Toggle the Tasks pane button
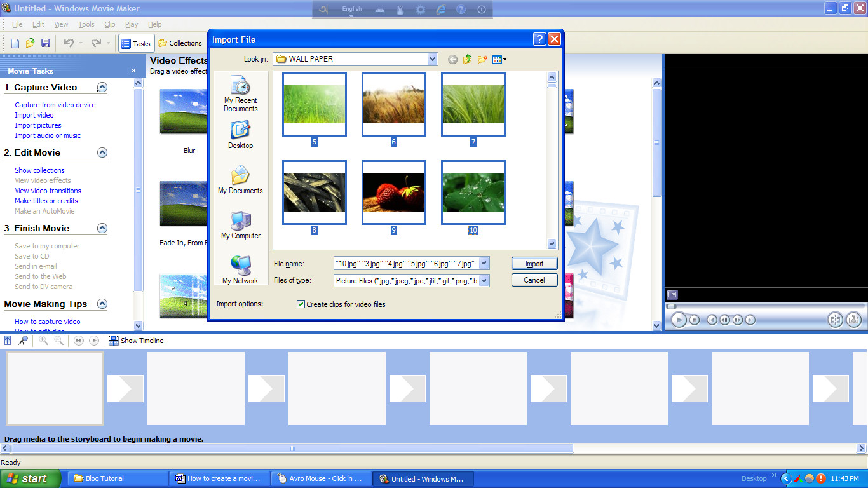 pos(136,43)
